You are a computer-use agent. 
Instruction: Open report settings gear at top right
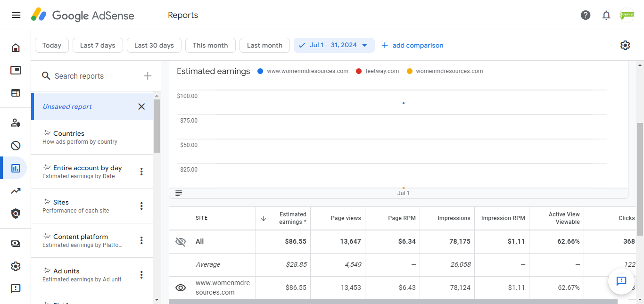coord(625,45)
